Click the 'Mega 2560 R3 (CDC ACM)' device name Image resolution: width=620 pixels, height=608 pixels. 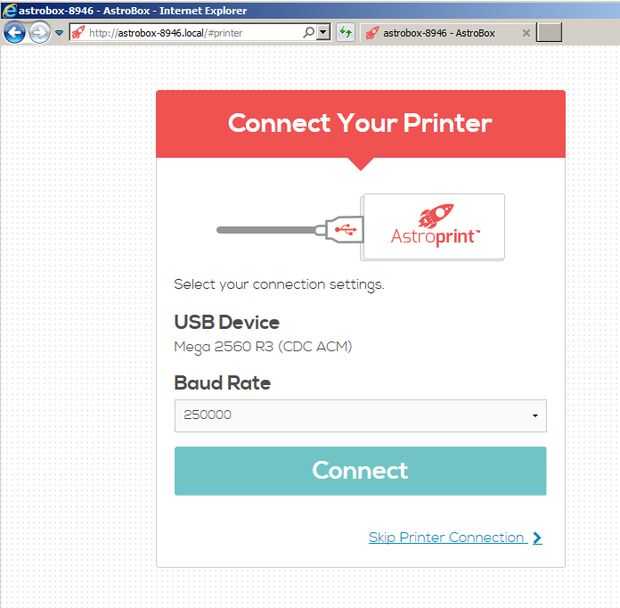coord(263,347)
